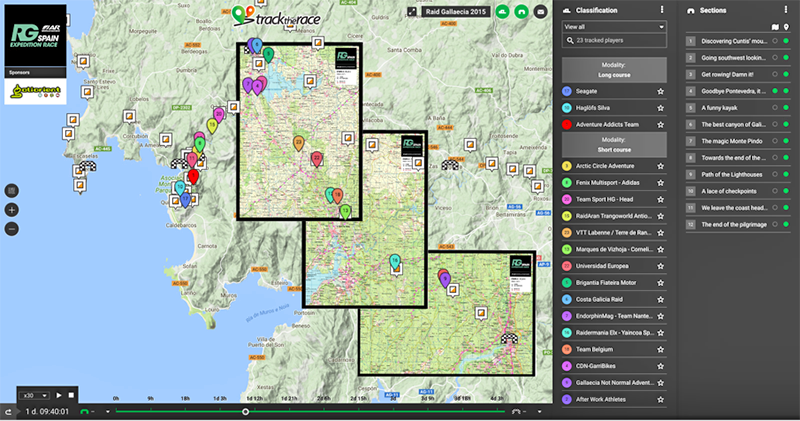Click the map column icon in Sections
The height and width of the screenshot is (421, 800).
click(775, 27)
